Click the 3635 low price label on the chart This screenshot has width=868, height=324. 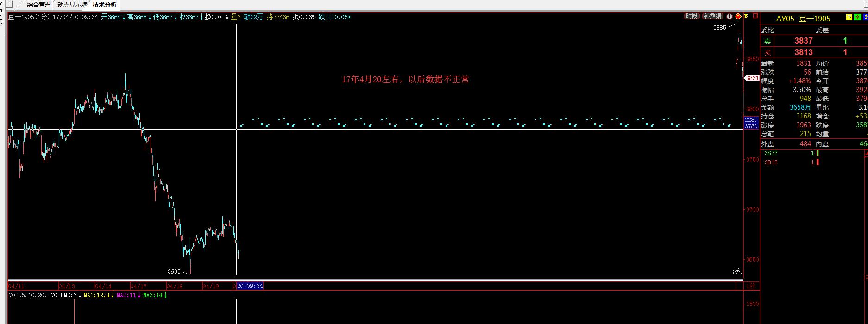[x=174, y=272]
